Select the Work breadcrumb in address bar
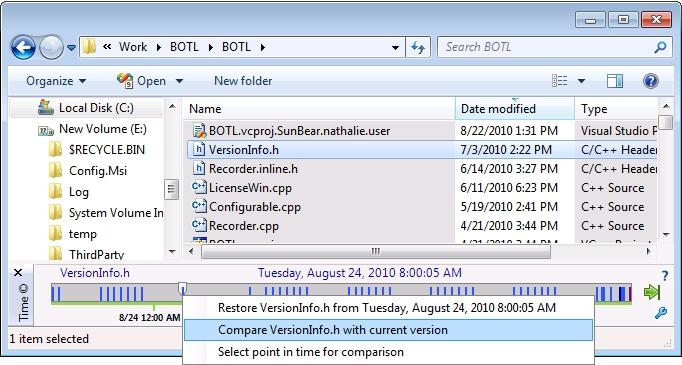The image size is (682, 365). point(133,47)
